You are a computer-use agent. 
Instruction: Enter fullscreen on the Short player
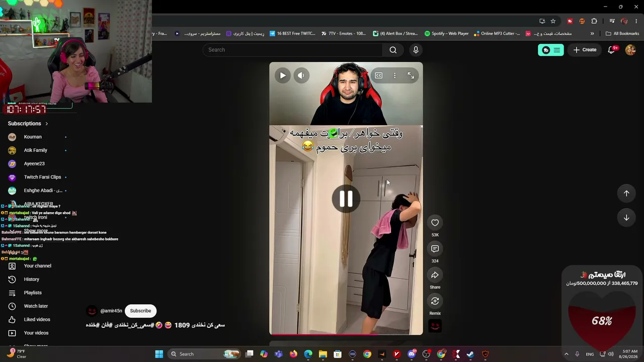tap(411, 75)
